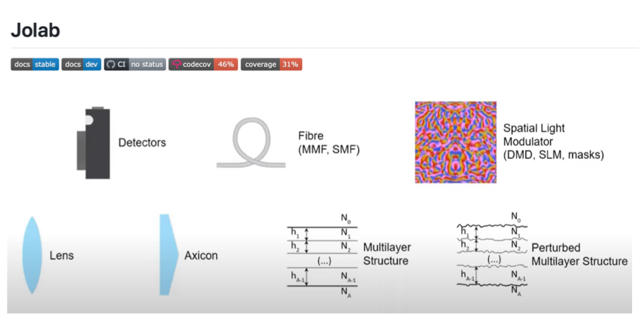Click the Jolab heading title
Screen dimensions: 644x322
35,31
